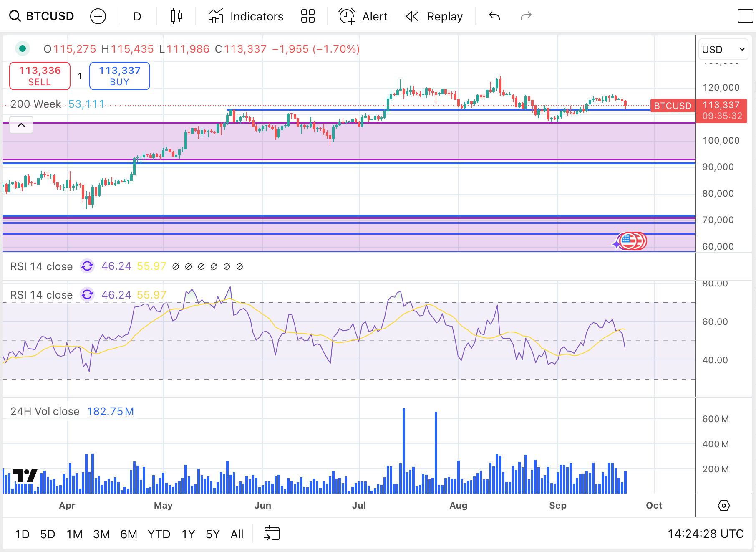
Task: Click the BTCUSD symbol name
Action: (50, 16)
